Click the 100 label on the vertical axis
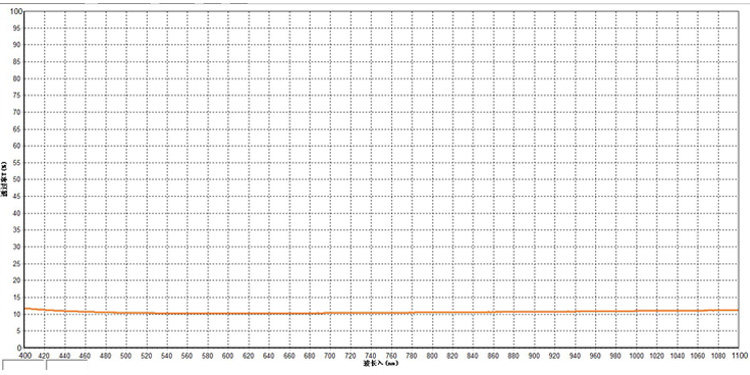The width and height of the screenshot is (750, 375). tap(17, 11)
